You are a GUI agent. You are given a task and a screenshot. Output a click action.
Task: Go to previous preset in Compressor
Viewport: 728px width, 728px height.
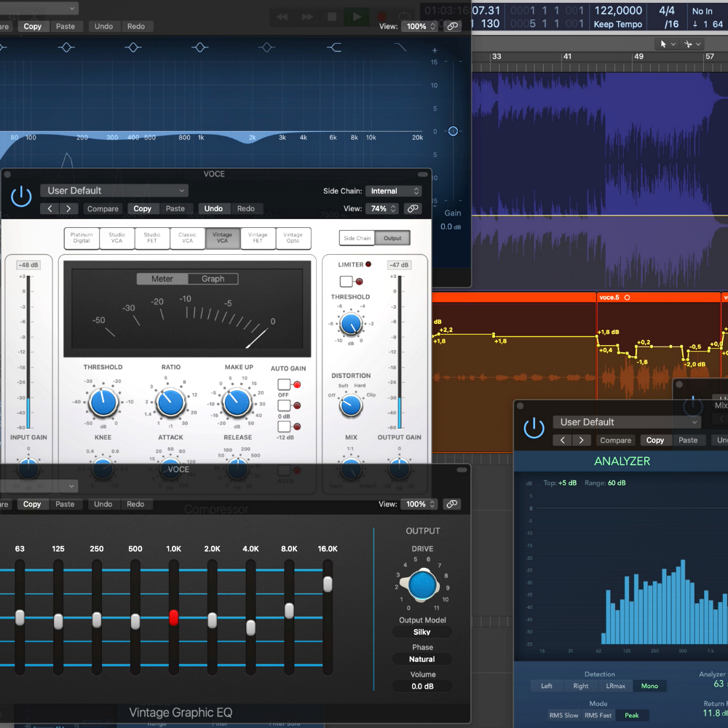(50, 209)
